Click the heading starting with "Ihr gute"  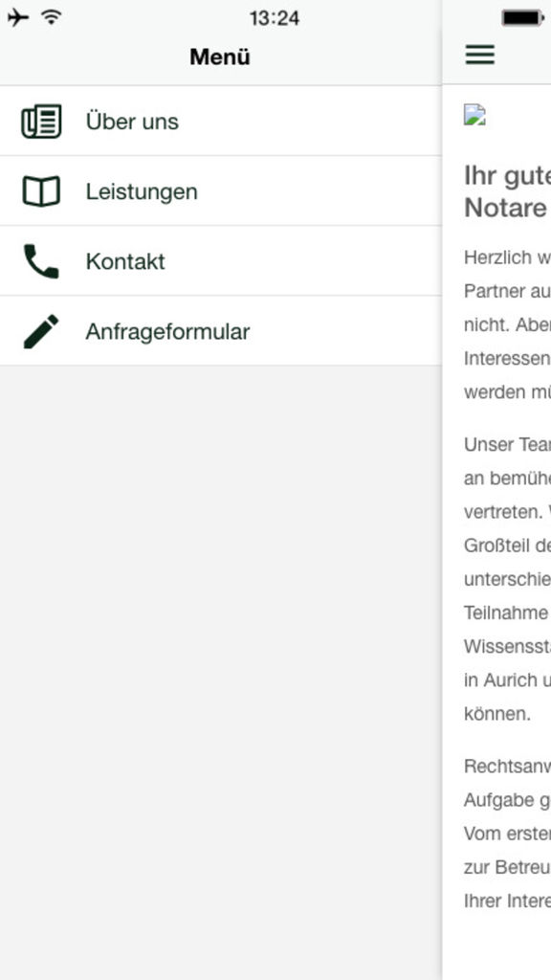[507, 191]
